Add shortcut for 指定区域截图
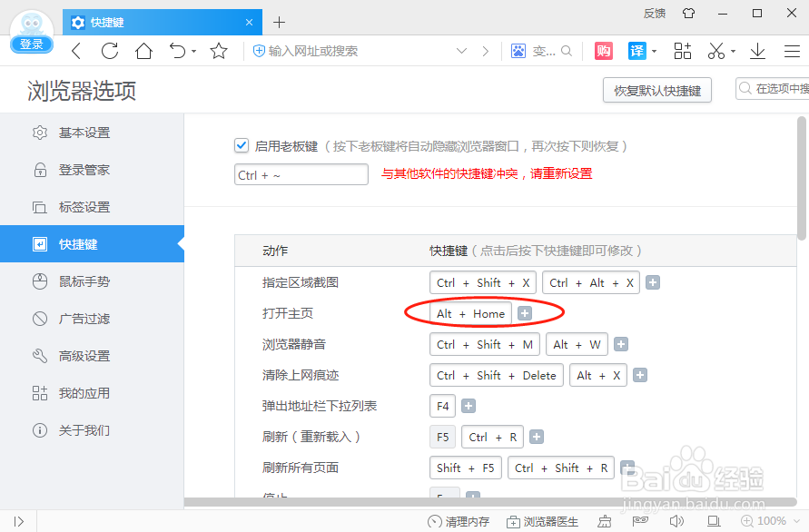This screenshot has width=809, height=532. coord(653,282)
